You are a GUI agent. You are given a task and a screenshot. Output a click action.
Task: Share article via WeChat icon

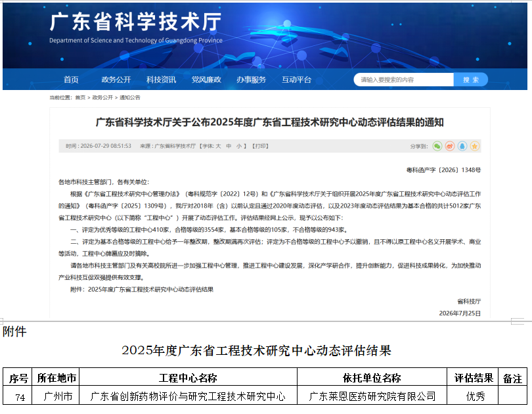click(x=437, y=147)
